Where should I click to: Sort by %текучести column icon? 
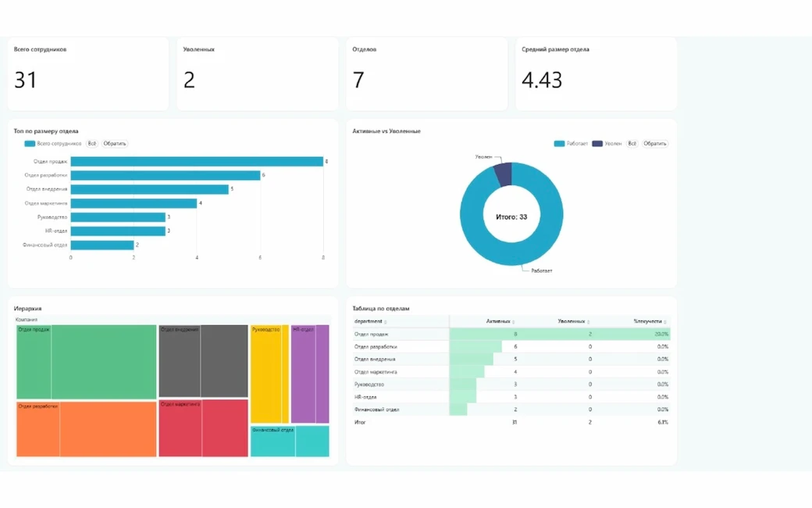click(665, 322)
